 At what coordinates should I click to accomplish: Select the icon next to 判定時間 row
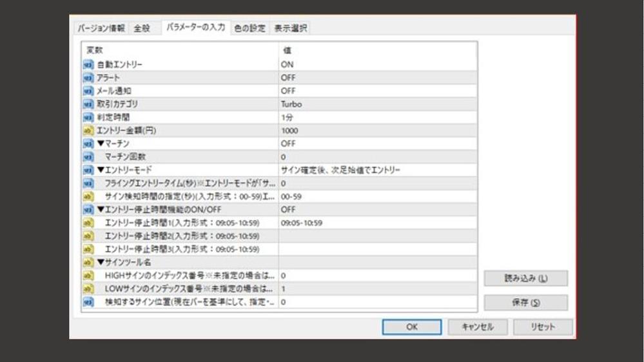coord(88,117)
